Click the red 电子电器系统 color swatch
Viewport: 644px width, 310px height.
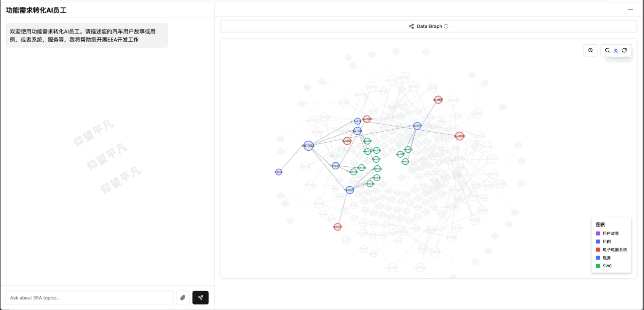click(597, 249)
